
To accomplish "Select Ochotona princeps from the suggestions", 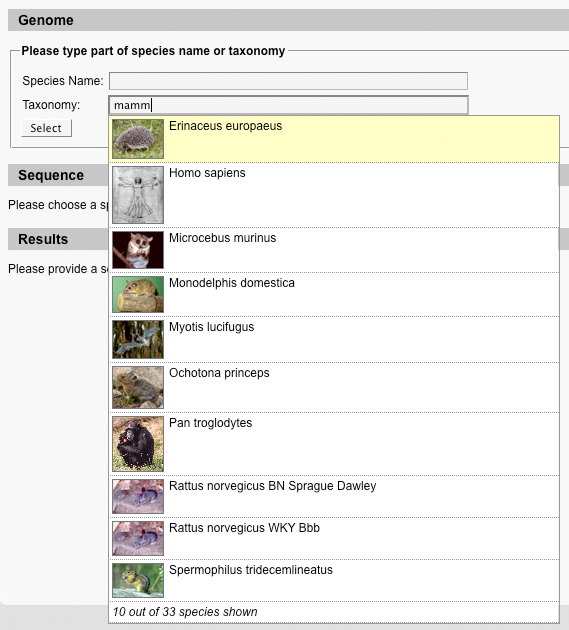I will pos(334,387).
